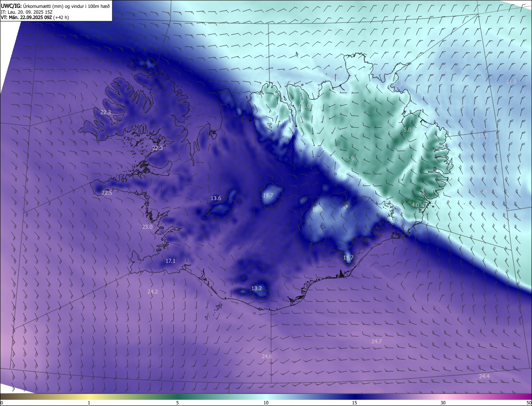Screen dimensions: 532x406
Task: Click the 24.7 value label over the sea
Action: (376, 342)
